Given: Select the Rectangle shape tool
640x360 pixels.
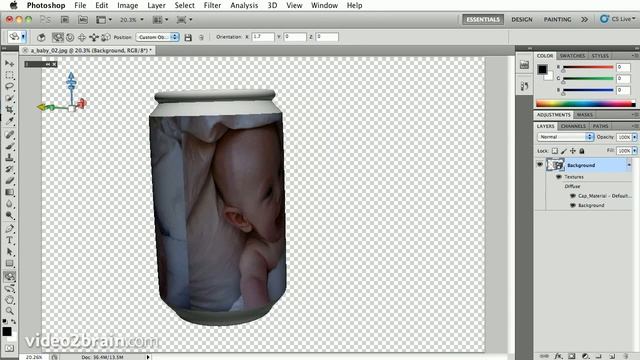Looking at the screenshot, I should coord(9,264).
